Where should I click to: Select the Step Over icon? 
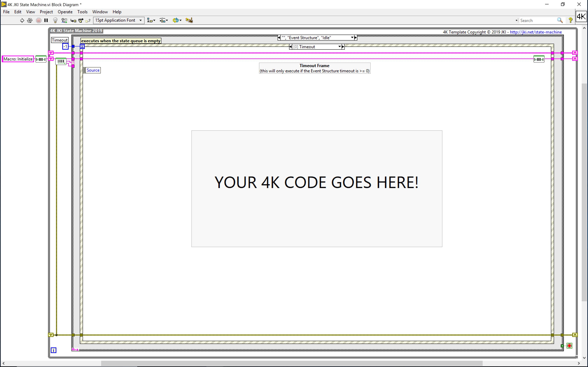pos(81,20)
